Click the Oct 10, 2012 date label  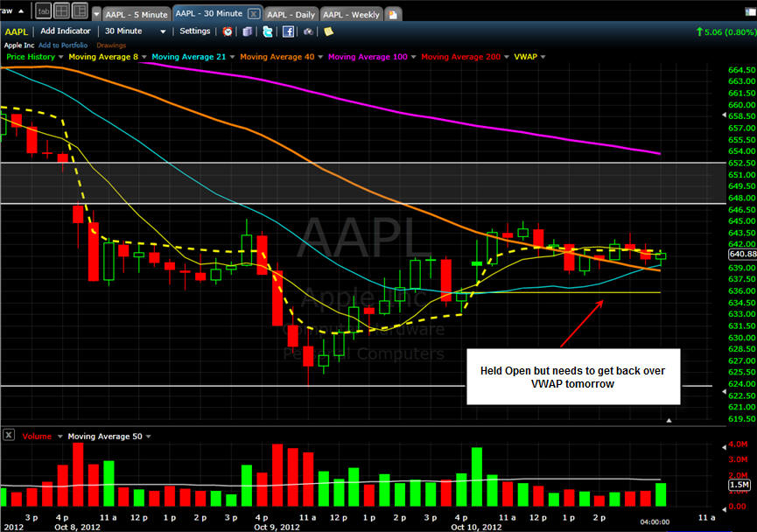click(476, 527)
